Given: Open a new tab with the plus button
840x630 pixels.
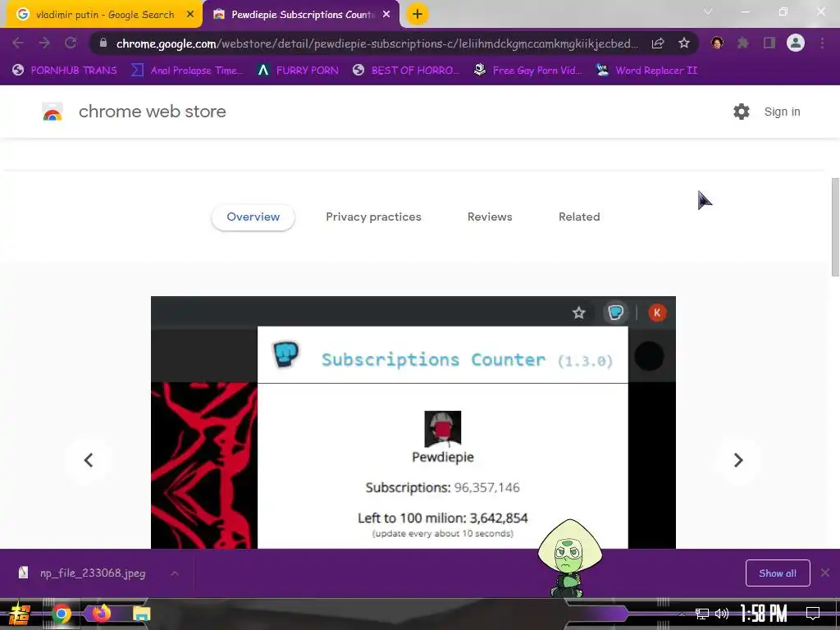Looking at the screenshot, I should coord(418,14).
